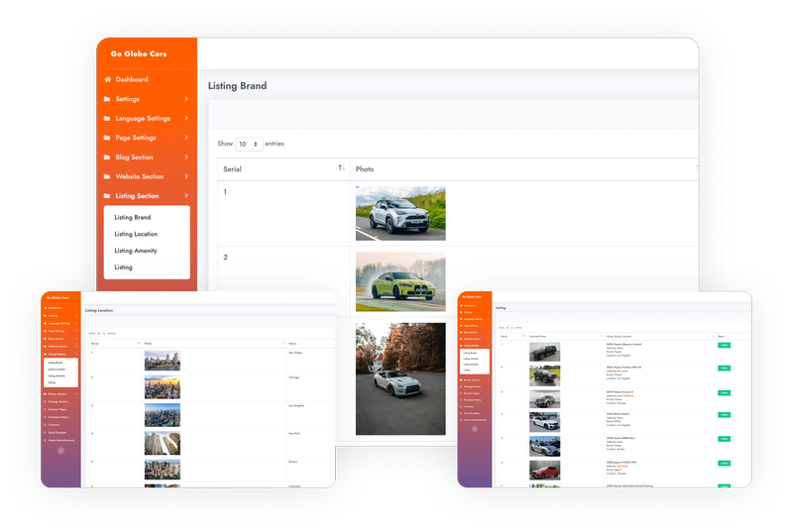Click the Page Settings folder icon
The image size is (793, 532).
click(x=107, y=138)
